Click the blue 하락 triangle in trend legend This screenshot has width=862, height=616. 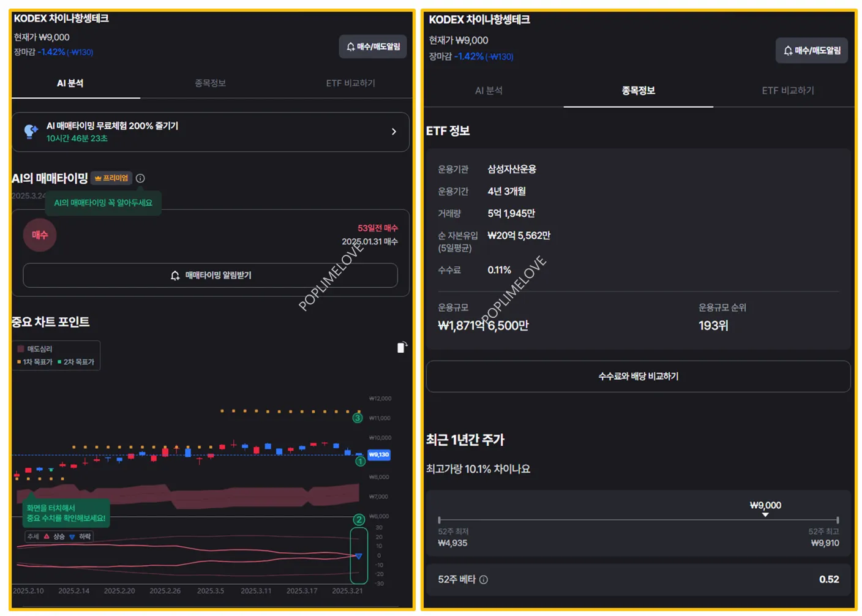(x=72, y=536)
